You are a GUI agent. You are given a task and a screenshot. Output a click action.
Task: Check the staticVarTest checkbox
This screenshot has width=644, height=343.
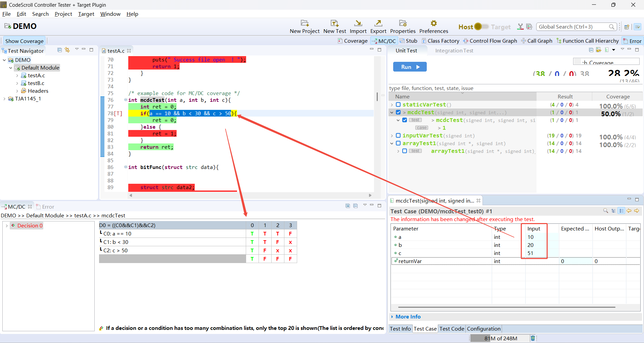(x=398, y=105)
